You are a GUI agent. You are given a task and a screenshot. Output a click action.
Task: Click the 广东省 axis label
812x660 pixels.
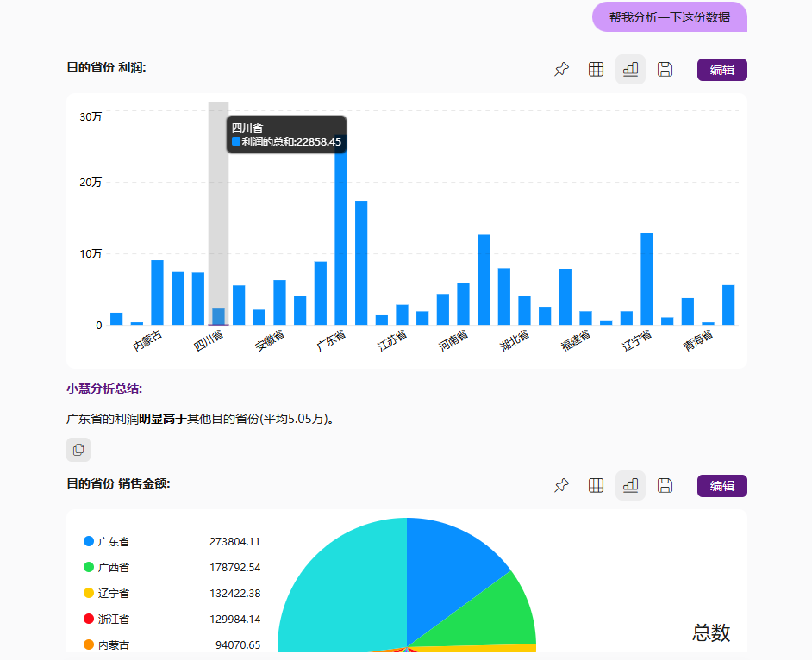[331, 341]
